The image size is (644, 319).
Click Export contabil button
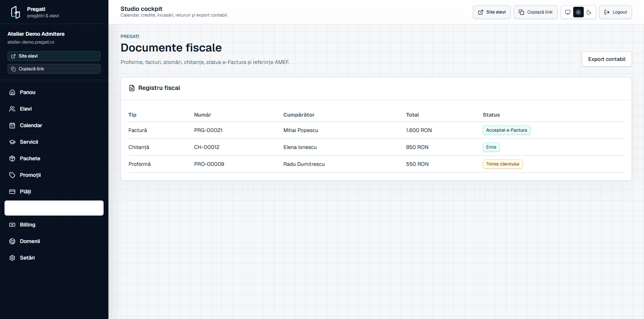[607, 59]
